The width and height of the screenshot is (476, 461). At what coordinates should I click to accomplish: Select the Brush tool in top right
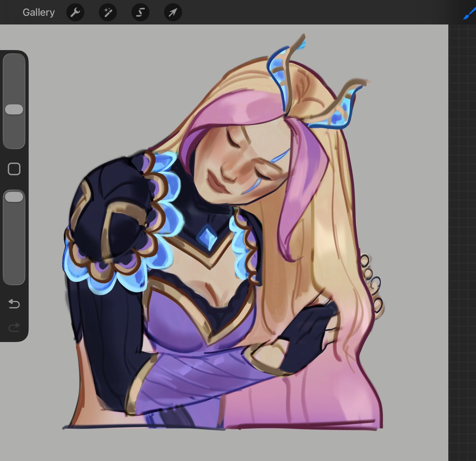469,13
